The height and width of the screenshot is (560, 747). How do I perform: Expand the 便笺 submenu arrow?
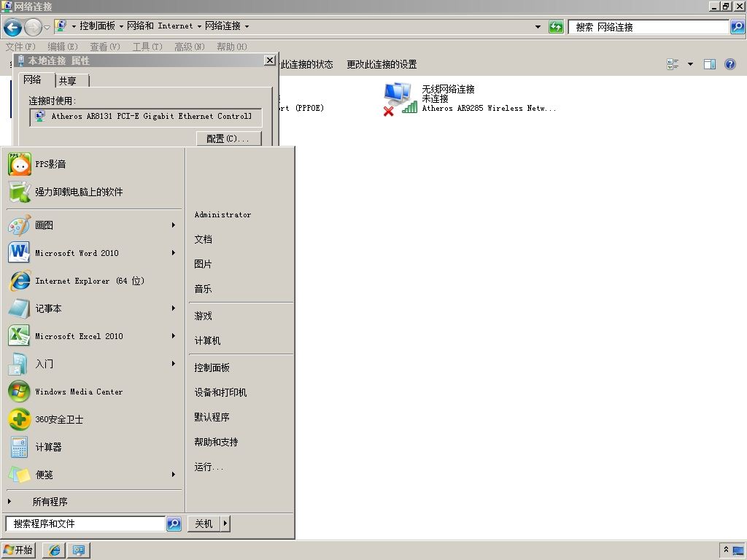[174, 474]
